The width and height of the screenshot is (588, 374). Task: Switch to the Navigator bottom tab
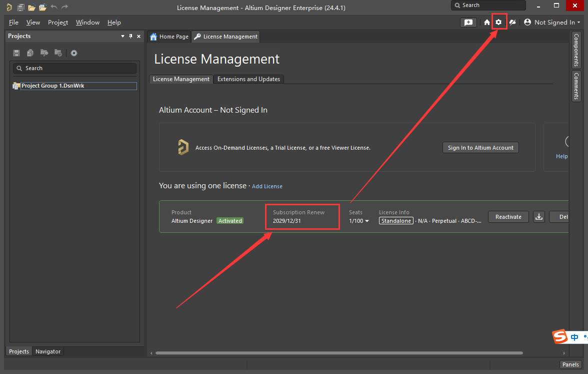pyautogui.click(x=48, y=351)
